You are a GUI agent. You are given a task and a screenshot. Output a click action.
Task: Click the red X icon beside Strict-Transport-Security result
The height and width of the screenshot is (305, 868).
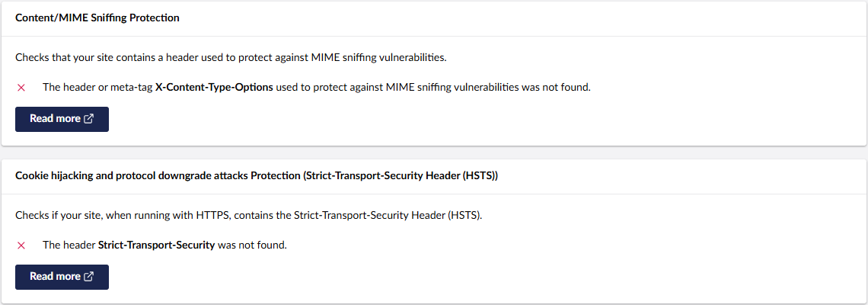coord(21,245)
